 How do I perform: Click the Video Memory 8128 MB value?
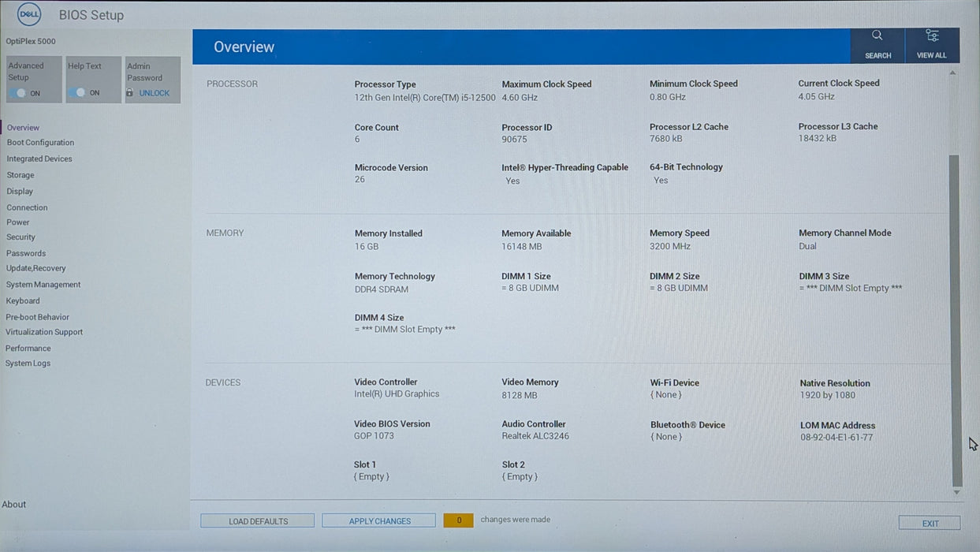pyautogui.click(x=520, y=396)
